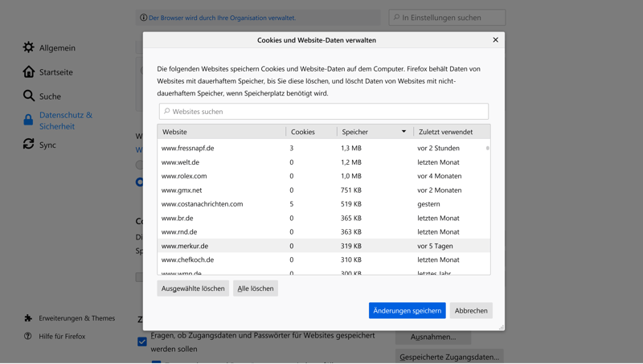Open Startseite via the house icon

(x=29, y=72)
